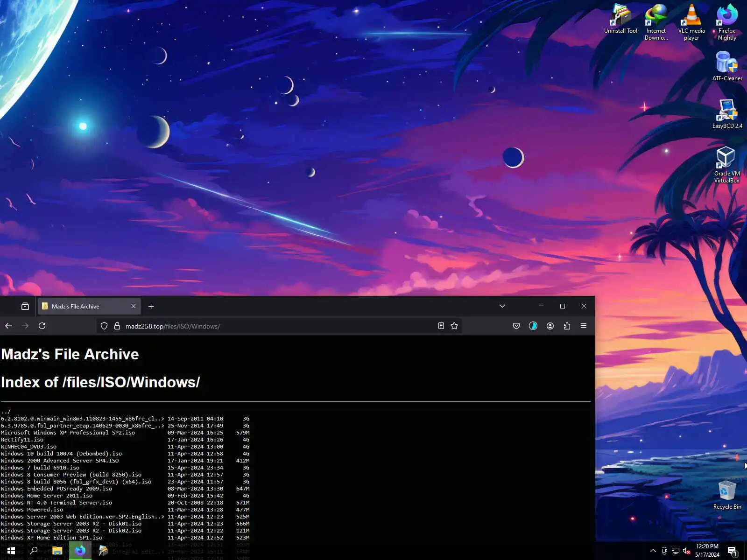Launch Internet Download Manager from desktop
The image size is (747, 560).
656,22
